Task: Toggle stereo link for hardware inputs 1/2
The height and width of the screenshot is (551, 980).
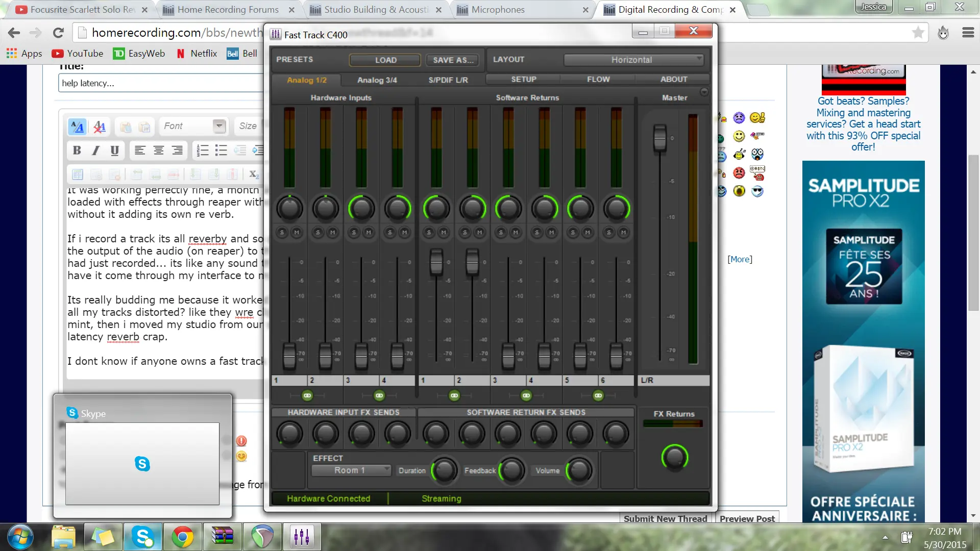Action: (307, 395)
